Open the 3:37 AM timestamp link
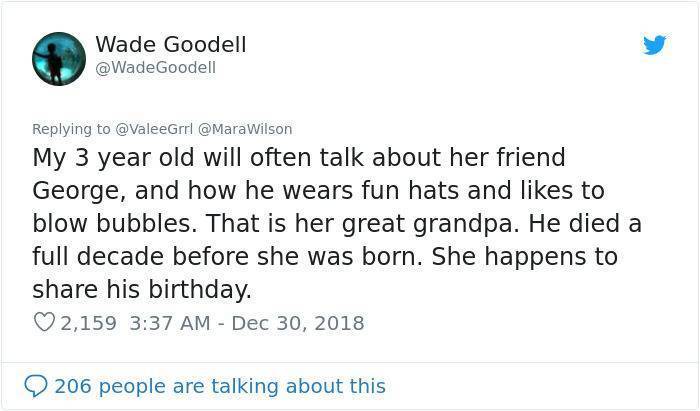The image size is (700, 411). pyautogui.click(x=170, y=323)
